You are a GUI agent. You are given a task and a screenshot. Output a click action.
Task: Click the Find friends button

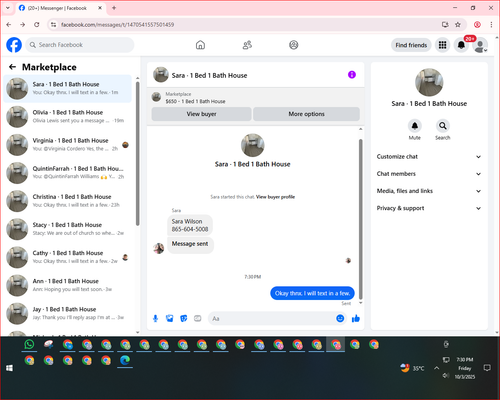pyautogui.click(x=411, y=45)
